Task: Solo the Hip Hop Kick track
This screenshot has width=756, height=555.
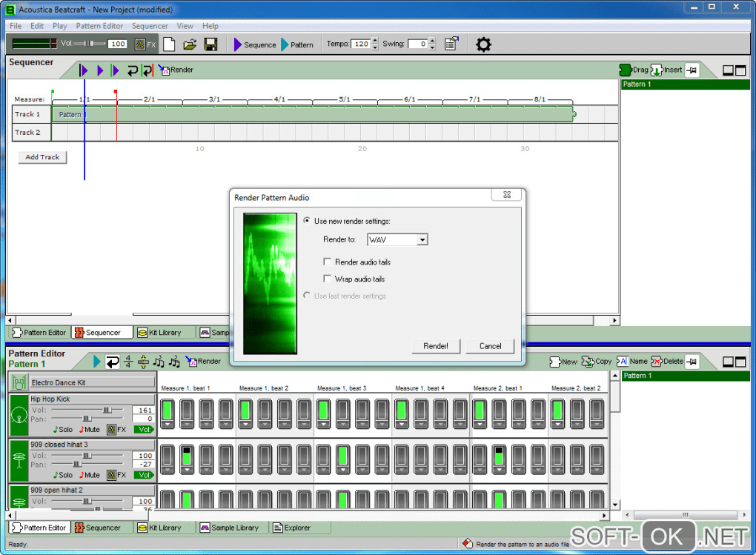Action: [63, 429]
